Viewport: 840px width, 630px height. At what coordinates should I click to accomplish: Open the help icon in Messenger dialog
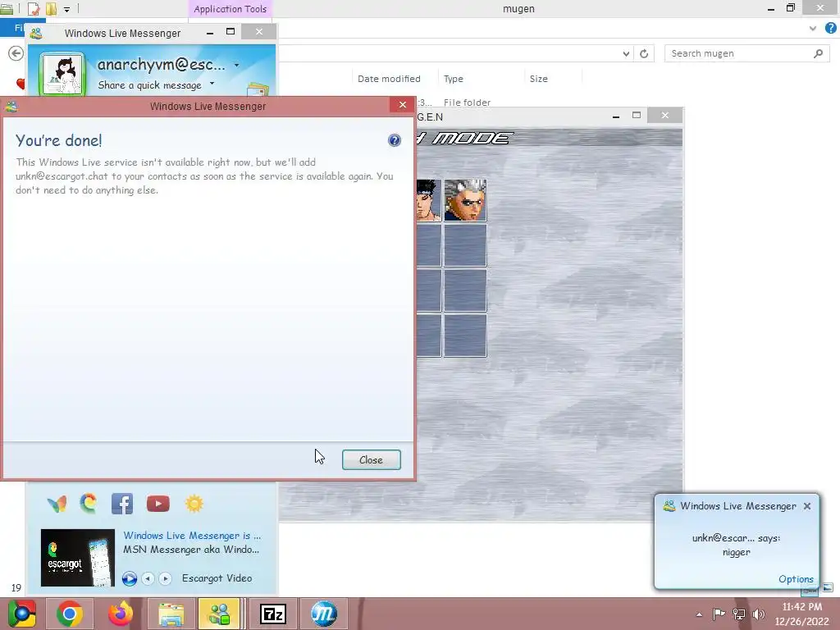[395, 140]
